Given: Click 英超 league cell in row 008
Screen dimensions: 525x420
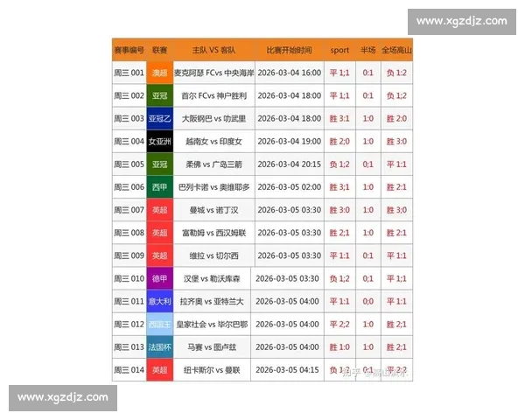Looking at the screenshot, I should [160, 233].
